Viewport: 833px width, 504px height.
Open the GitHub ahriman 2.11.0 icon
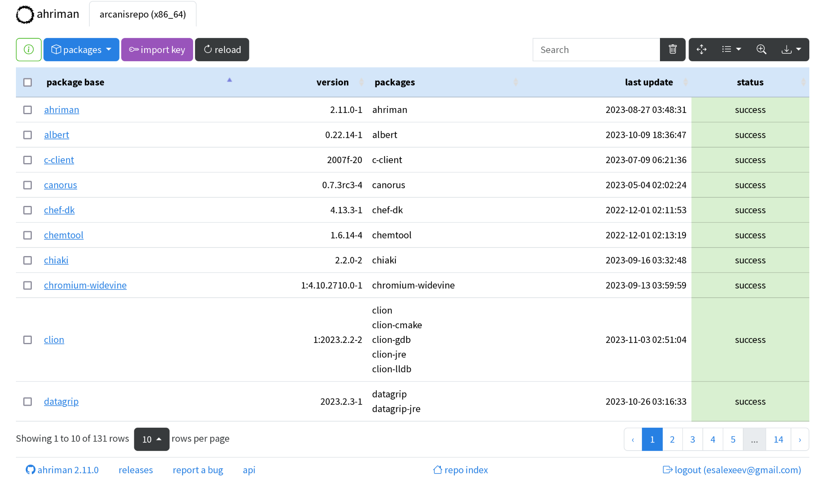pyautogui.click(x=31, y=470)
